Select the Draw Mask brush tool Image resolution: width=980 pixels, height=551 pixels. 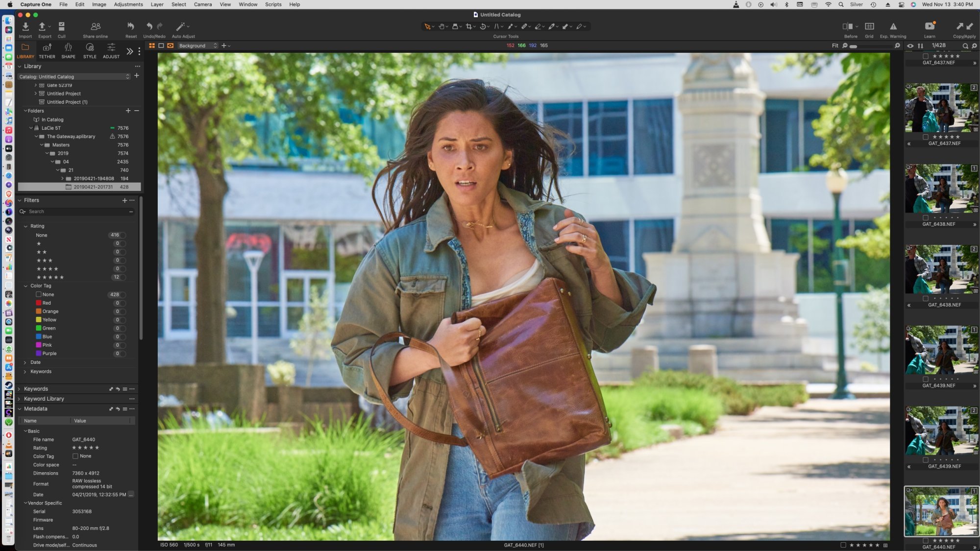coord(510,26)
